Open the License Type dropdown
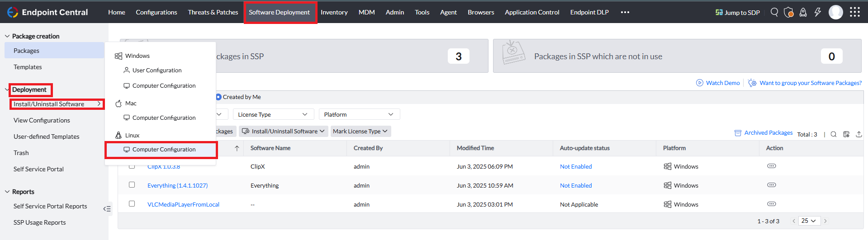The width and height of the screenshot is (868, 240). (273, 114)
